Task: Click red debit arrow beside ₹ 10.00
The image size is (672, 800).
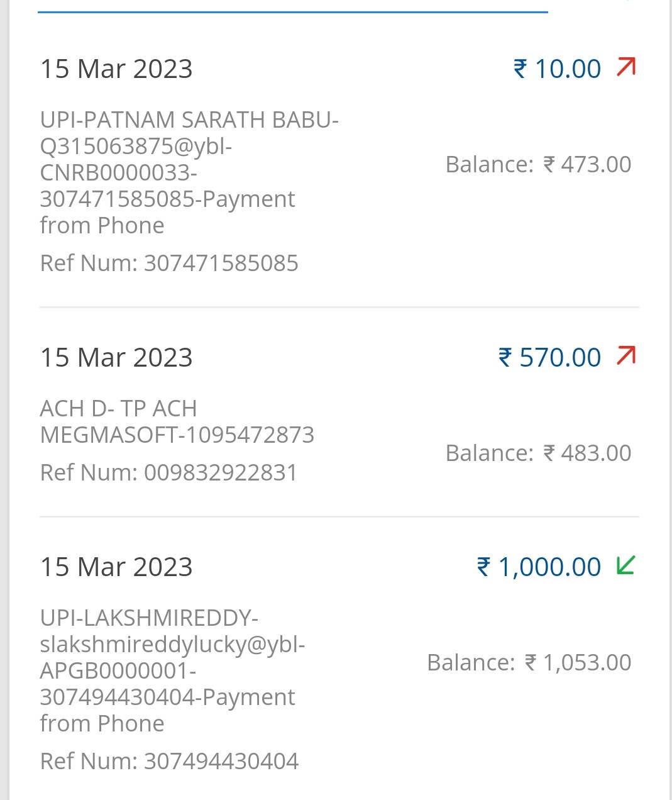Action: (626, 67)
